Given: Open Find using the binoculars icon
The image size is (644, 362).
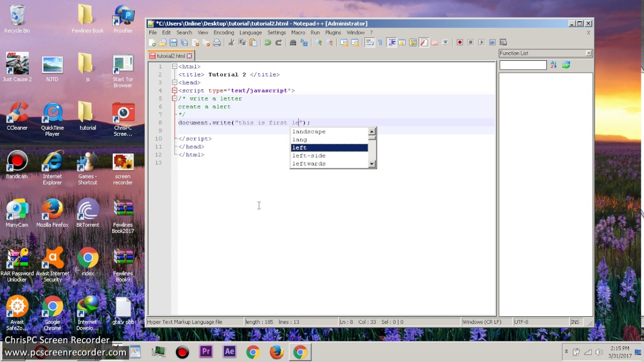Looking at the screenshot, I should (x=292, y=43).
